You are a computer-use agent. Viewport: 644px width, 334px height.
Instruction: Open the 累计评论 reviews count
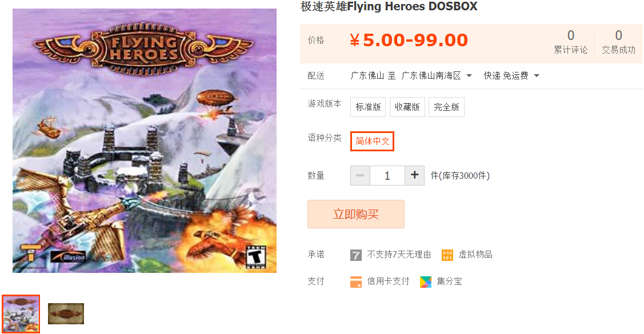coord(570,43)
